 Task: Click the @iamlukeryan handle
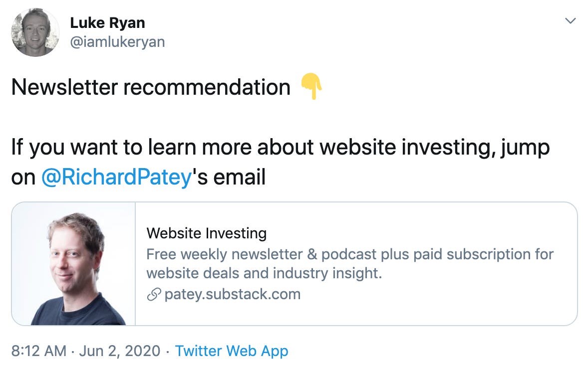(x=117, y=42)
